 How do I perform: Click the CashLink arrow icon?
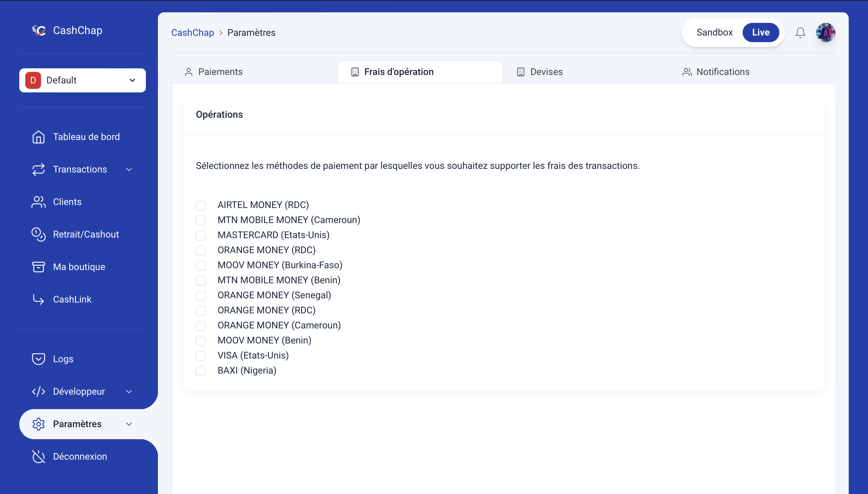tap(38, 299)
